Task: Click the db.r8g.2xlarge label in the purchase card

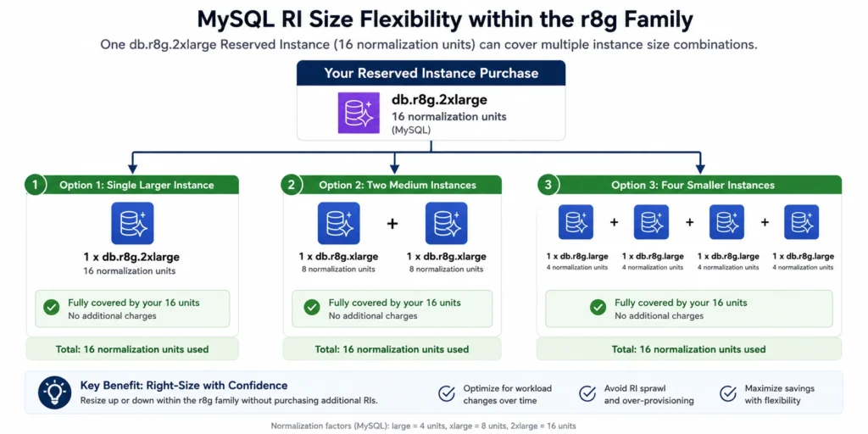Action: (x=440, y=102)
